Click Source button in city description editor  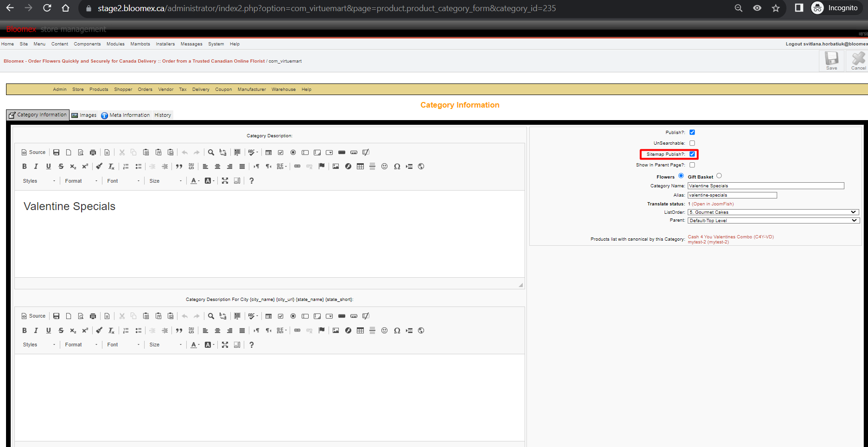click(x=33, y=316)
